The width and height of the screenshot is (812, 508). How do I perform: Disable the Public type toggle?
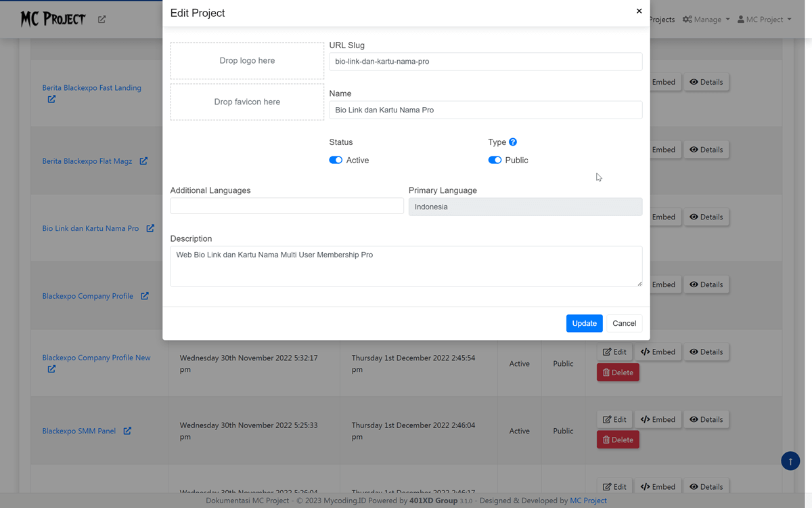pos(495,160)
